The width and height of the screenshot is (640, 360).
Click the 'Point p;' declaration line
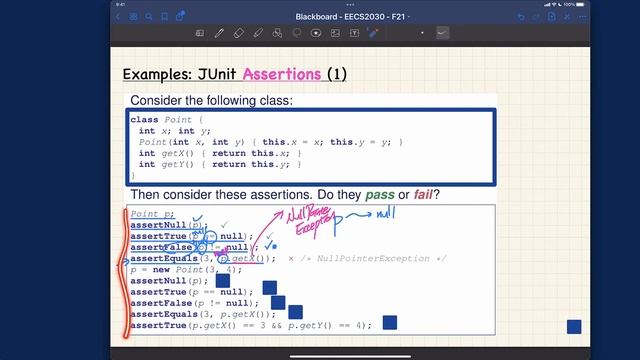pos(152,213)
